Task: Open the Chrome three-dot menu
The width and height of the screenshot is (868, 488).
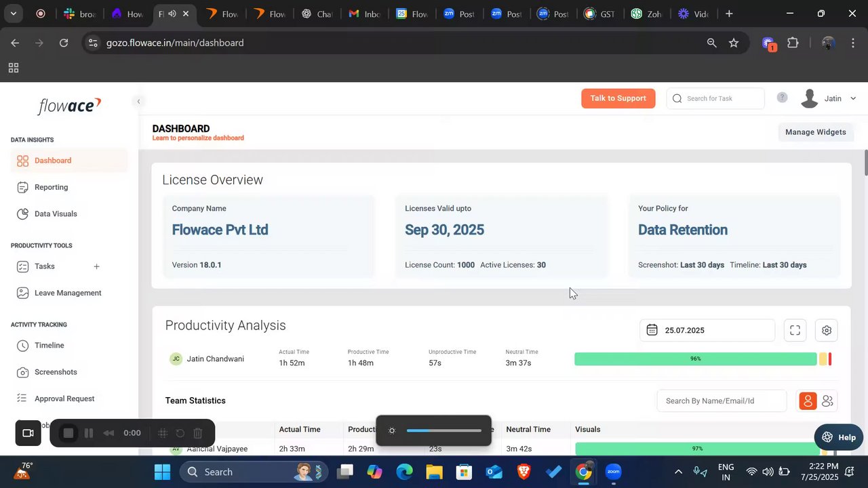Action: pyautogui.click(x=852, y=43)
